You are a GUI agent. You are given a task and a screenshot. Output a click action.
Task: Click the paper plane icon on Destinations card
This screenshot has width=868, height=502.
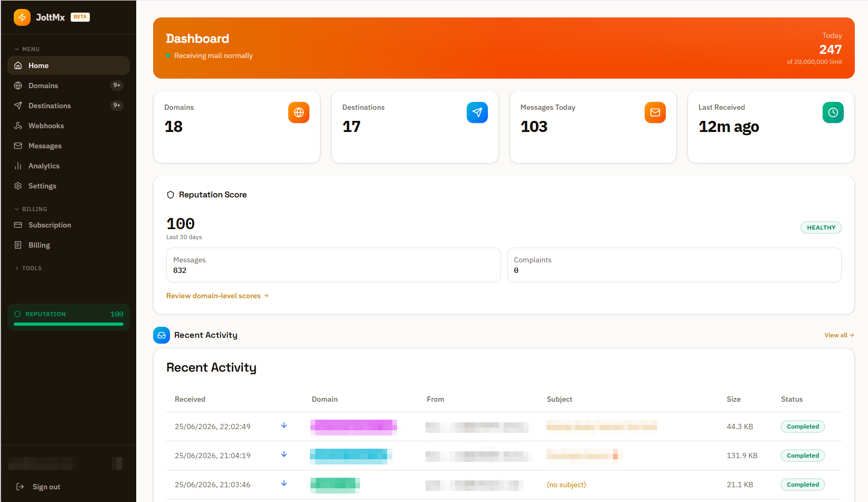[x=477, y=112]
